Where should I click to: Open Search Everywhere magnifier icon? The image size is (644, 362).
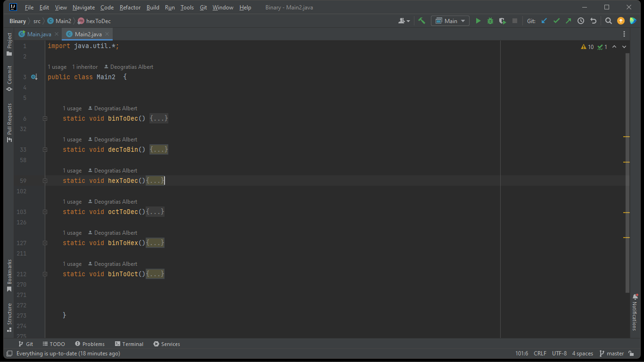coord(608,21)
